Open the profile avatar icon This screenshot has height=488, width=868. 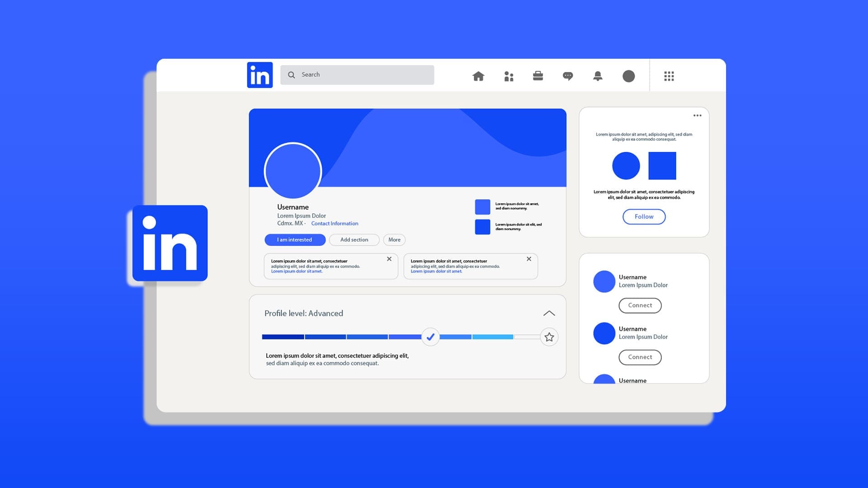click(628, 75)
